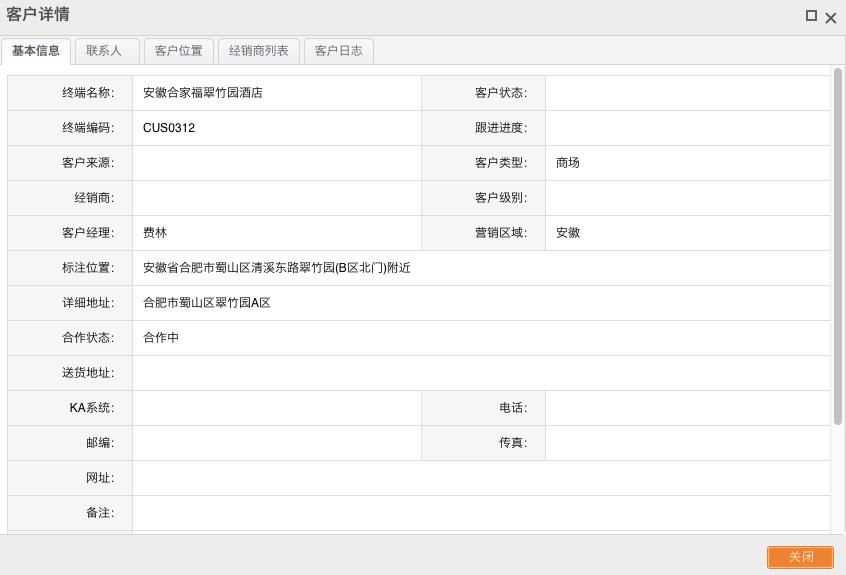Select the 客户经理 name 费林
Screen dimensions: 846x575
point(155,233)
